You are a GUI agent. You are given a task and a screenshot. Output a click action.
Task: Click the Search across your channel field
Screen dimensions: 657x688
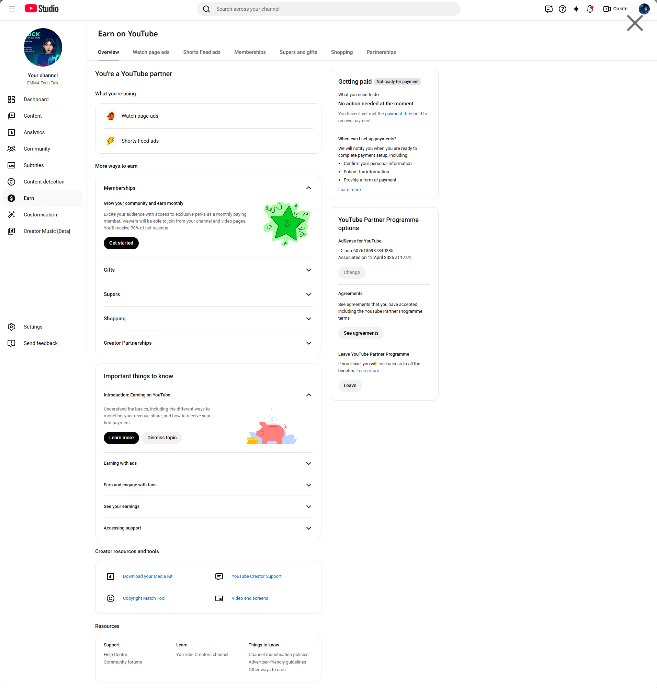point(329,9)
